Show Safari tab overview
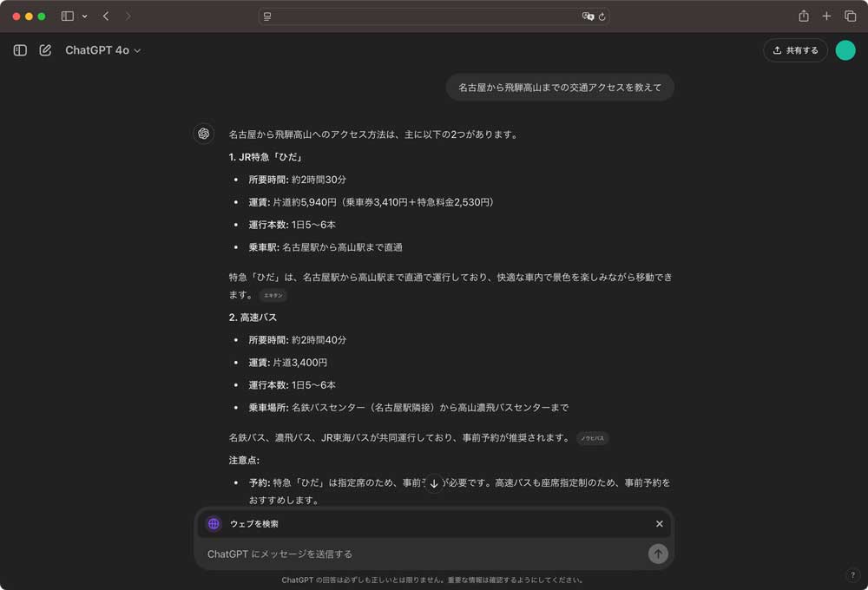868x590 pixels. click(851, 16)
